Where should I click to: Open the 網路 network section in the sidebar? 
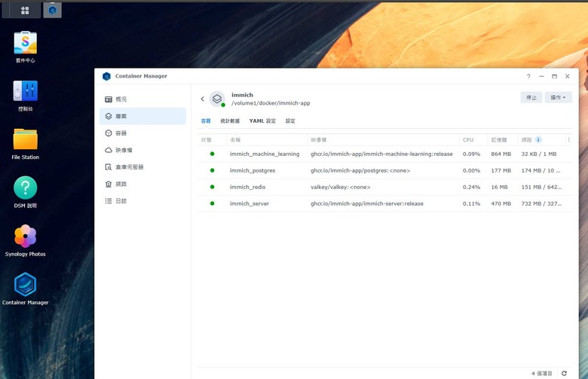coord(142,184)
